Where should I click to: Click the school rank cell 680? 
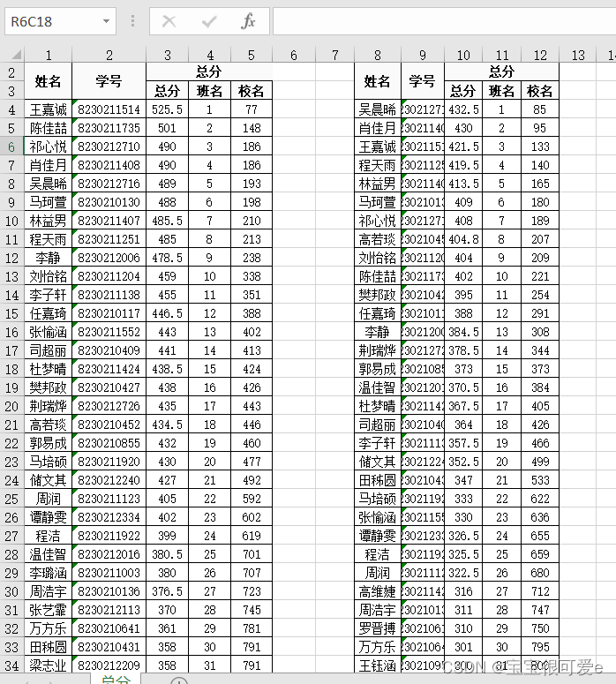540,573
